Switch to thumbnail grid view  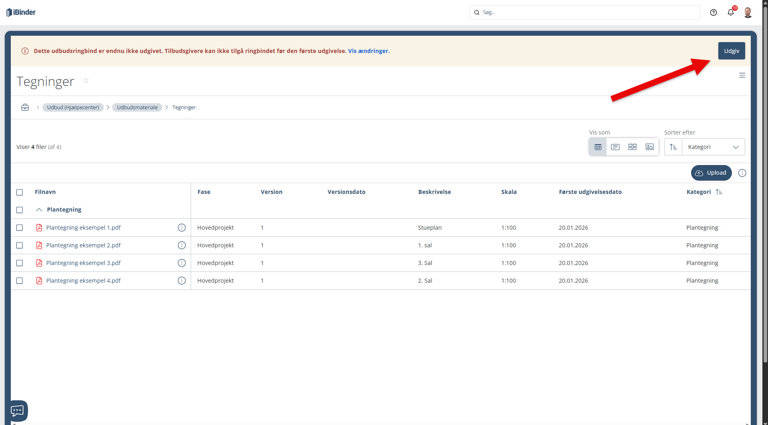[632, 147]
